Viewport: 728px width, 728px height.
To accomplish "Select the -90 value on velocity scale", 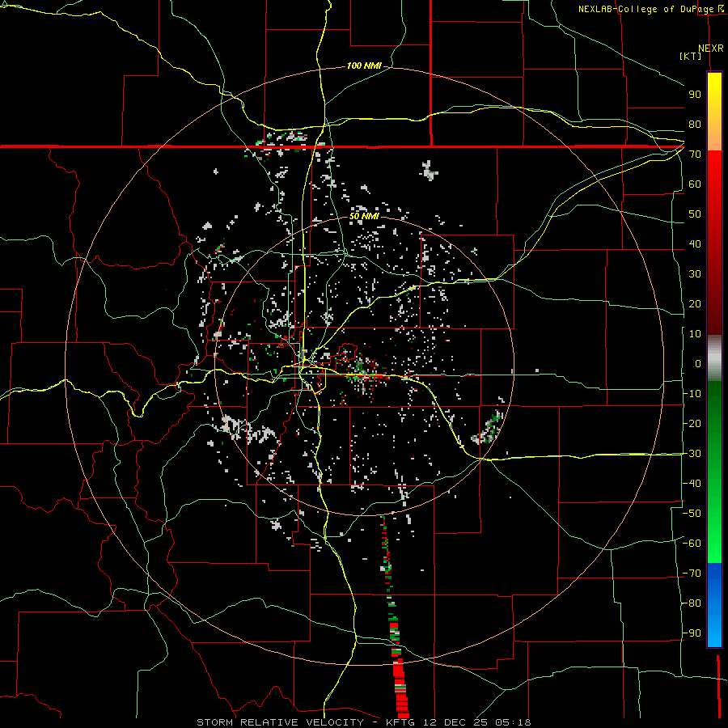I will point(692,633).
